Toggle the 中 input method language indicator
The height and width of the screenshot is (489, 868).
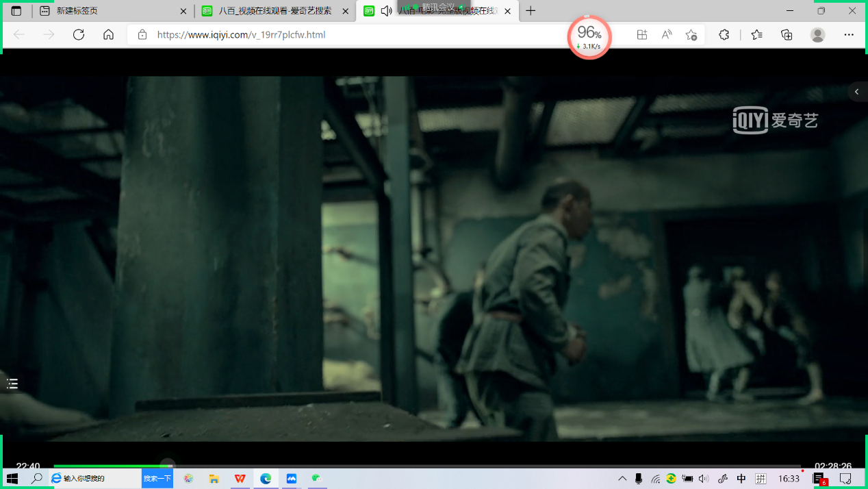741,479
